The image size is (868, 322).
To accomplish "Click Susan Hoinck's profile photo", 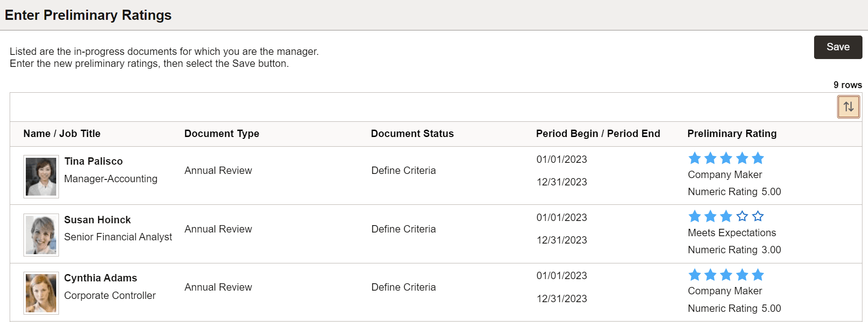I will coord(41,235).
